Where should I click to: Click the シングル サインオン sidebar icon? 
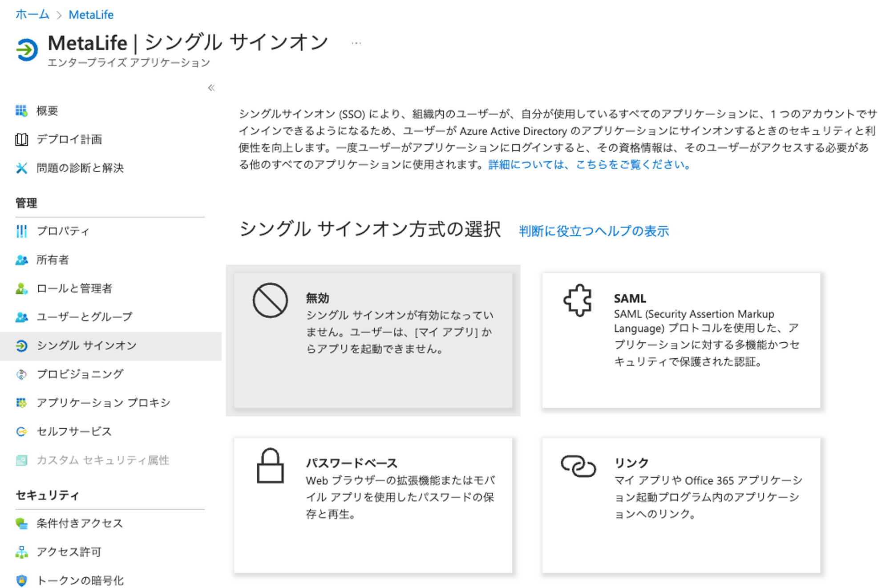[x=21, y=346]
